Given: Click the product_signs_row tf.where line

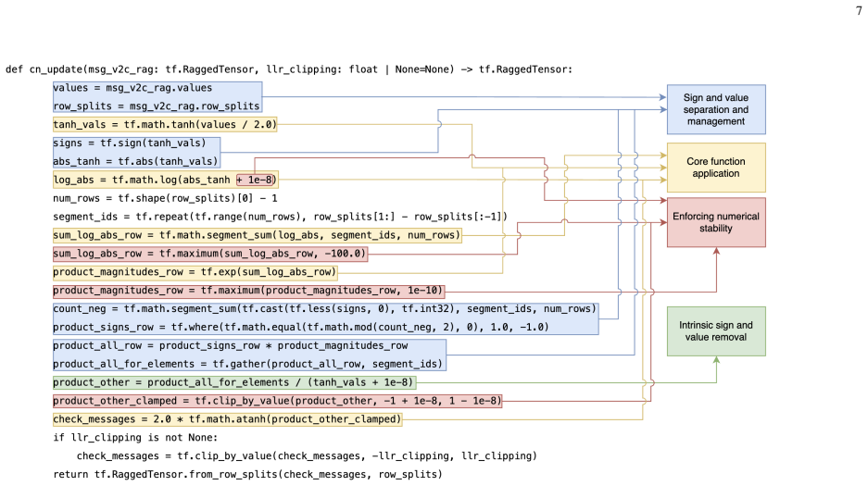Looking at the screenshot, I should point(300,328).
